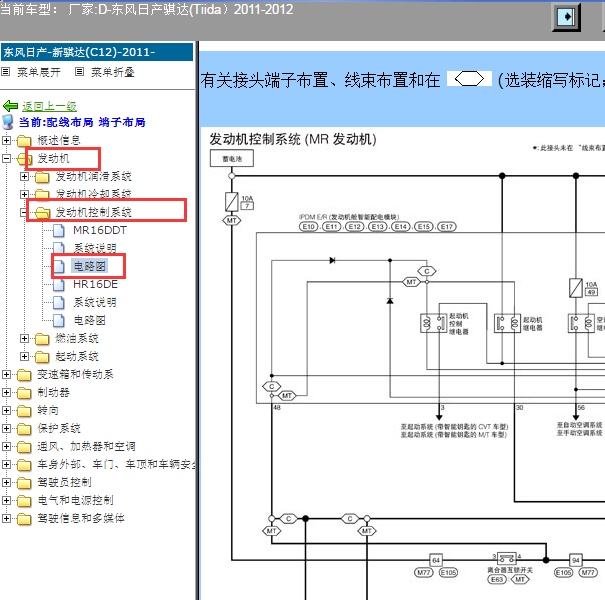Open 系统说明 under HR16DE
The width and height of the screenshot is (605, 600).
95,302
